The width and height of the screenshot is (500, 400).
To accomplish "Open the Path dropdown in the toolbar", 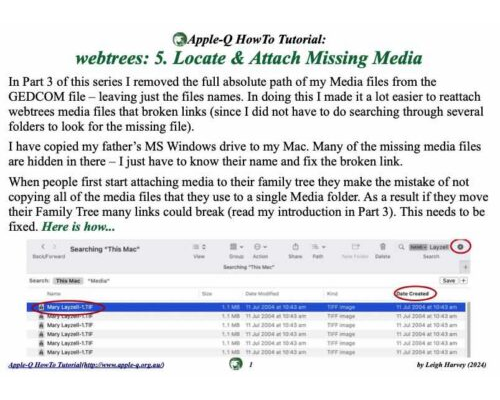I will point(318,247).
